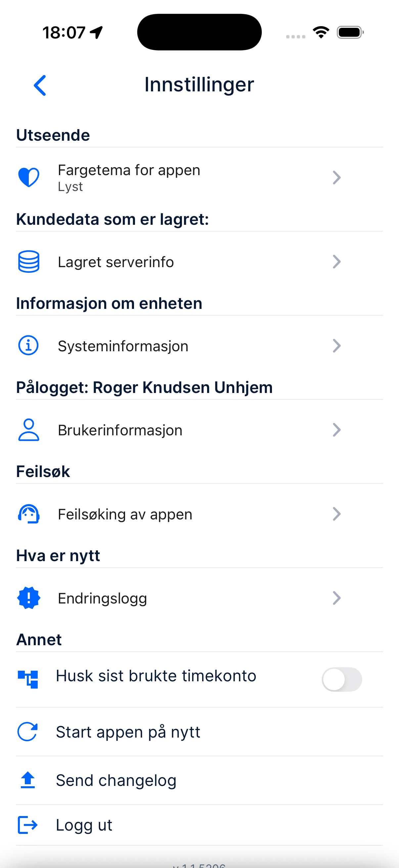The image size is (399, 868).
Task: Enable the Husk sist brukte timekonto switch
Action: (x=341, y=679)
